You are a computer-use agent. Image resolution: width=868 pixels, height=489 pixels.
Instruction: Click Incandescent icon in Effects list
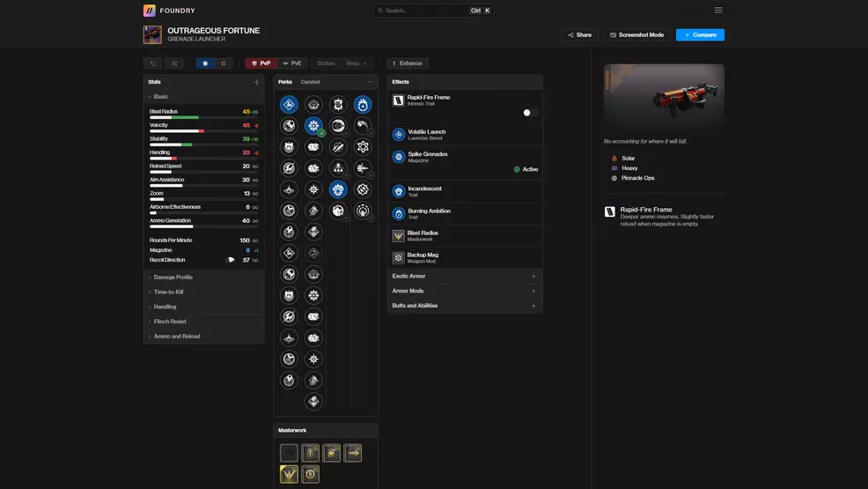tap(399, 191)
